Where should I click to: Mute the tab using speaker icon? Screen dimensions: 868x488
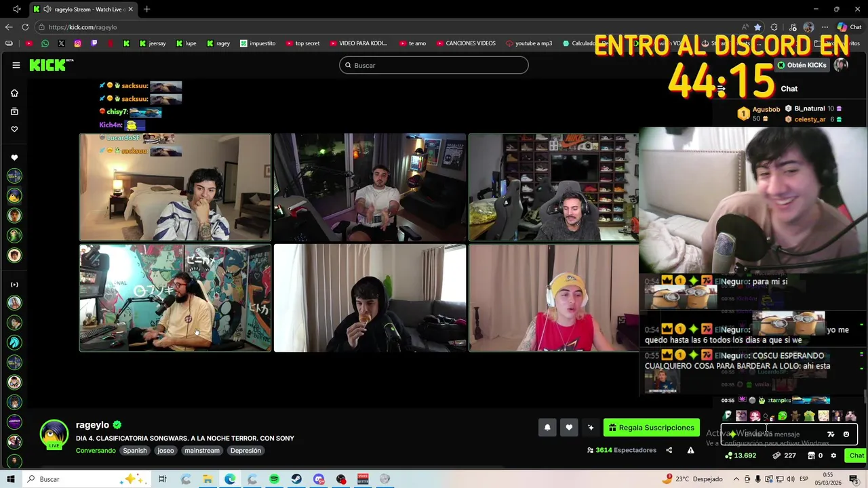47,9
